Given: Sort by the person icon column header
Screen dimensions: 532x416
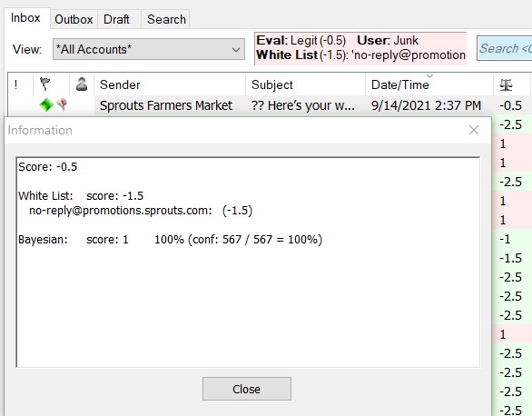Looking at the screenshot, I should coord(82,84).
